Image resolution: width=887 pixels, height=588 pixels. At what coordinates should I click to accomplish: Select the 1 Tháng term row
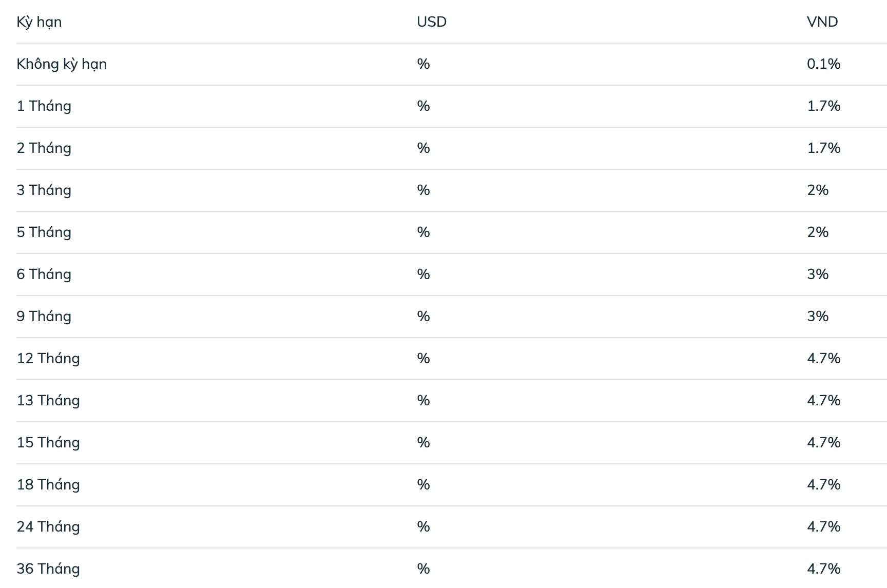coord(452,106)
